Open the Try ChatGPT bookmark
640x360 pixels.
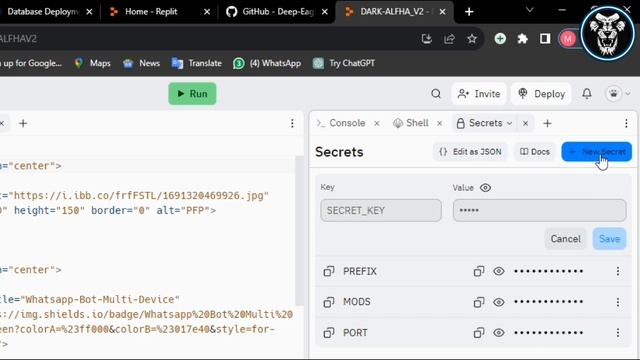[x=344, y=63]
